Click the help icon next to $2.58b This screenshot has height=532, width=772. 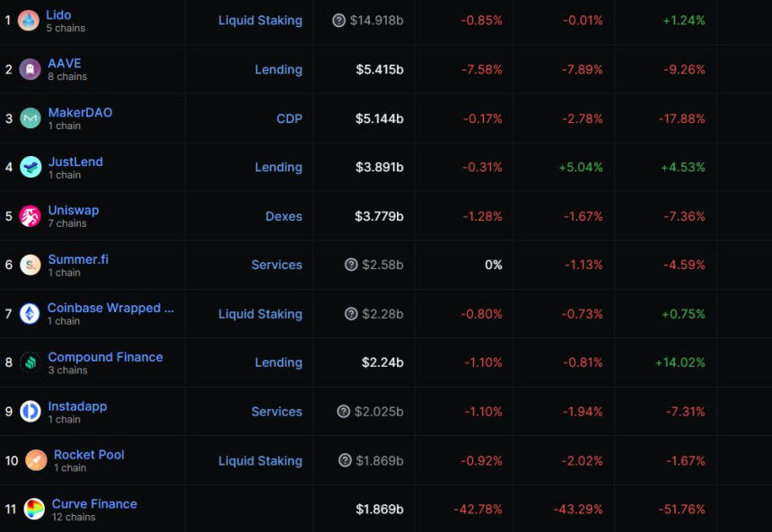(351, 265)
